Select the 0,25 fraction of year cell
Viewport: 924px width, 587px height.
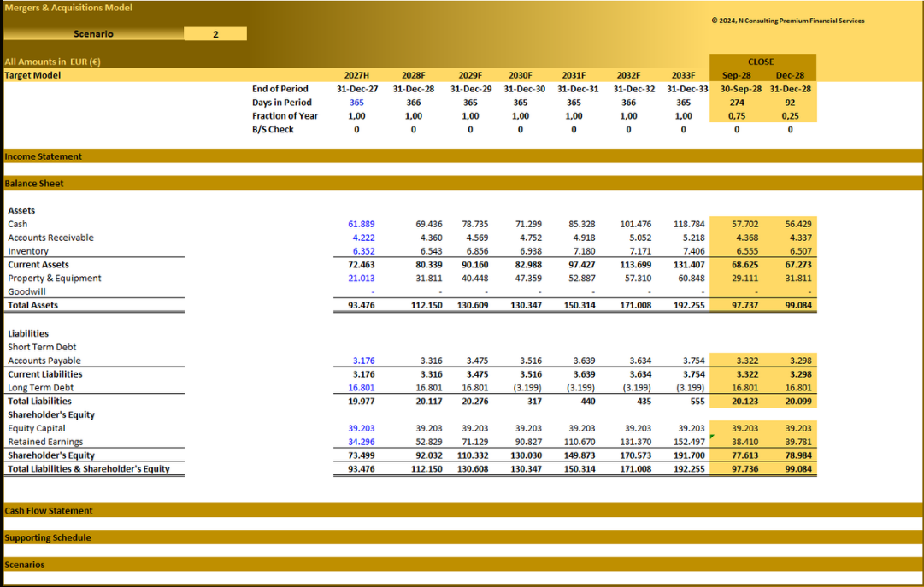click(x=791, y=116)
